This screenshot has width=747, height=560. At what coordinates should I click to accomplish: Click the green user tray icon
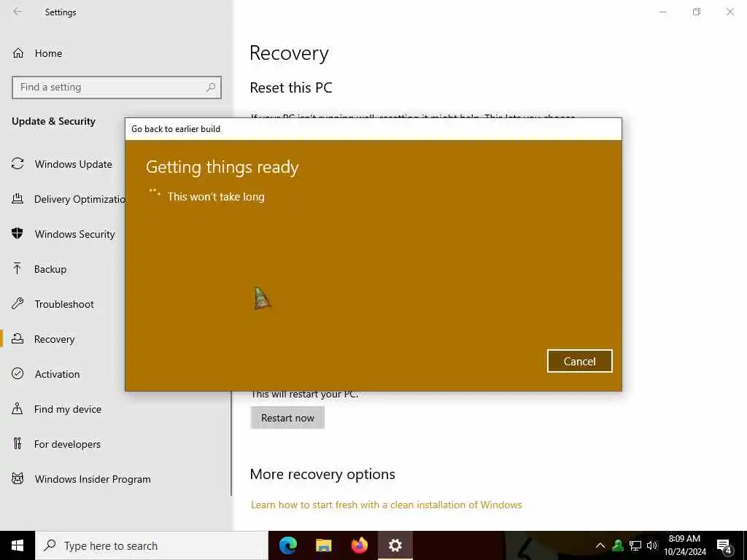(x=618, y=545)
